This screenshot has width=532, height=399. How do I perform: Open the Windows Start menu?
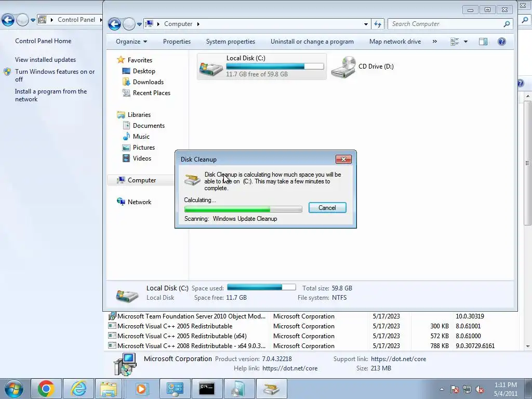[x=14, y=389]
